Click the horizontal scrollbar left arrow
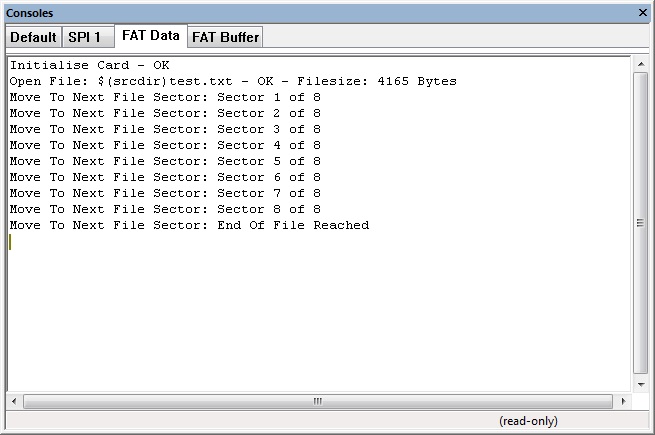This screenshot has width=655, height=435. pos(15,401)
